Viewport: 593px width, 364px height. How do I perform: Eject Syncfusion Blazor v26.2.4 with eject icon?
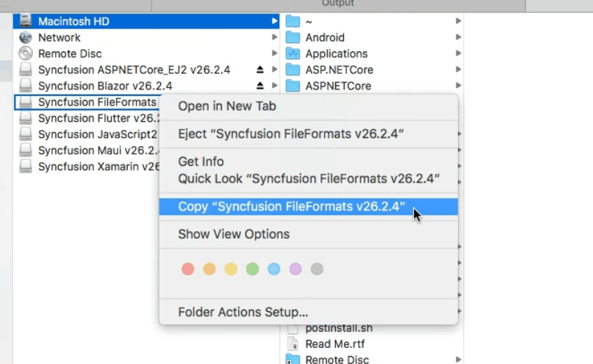click(259, 86)
